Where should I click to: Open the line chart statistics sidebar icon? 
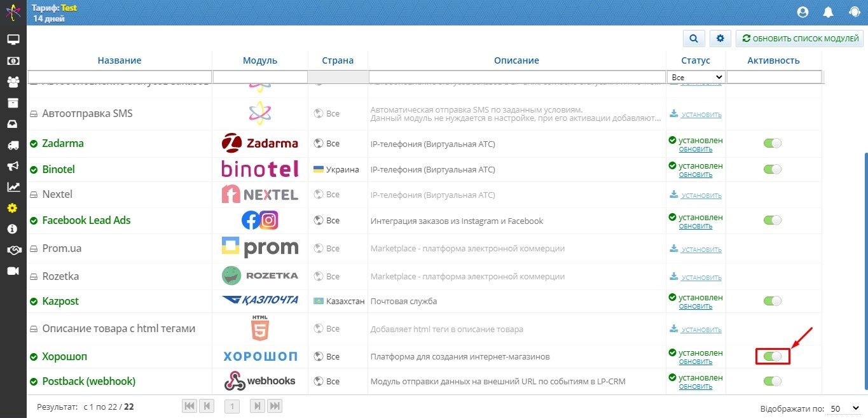[13, 187]
